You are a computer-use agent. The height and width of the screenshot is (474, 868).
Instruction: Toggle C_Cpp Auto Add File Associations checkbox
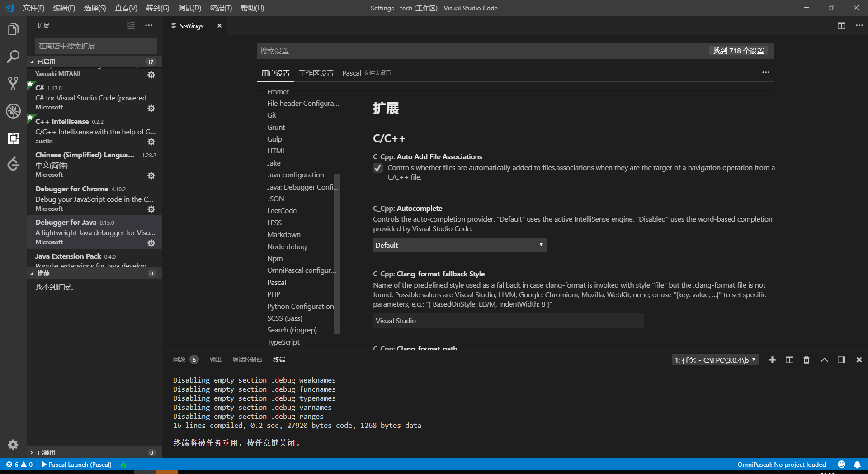pyautogui.click(x=378, y=168)
